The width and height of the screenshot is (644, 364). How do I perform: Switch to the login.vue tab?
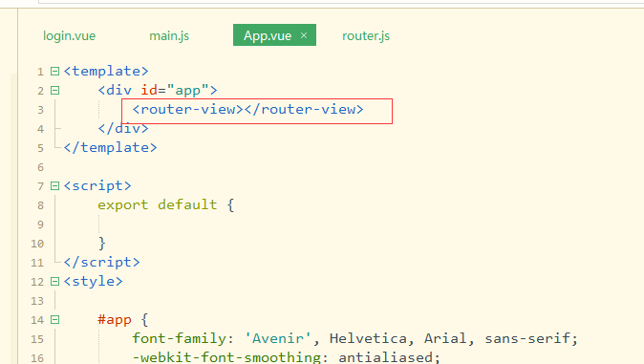tap(69, 35)
